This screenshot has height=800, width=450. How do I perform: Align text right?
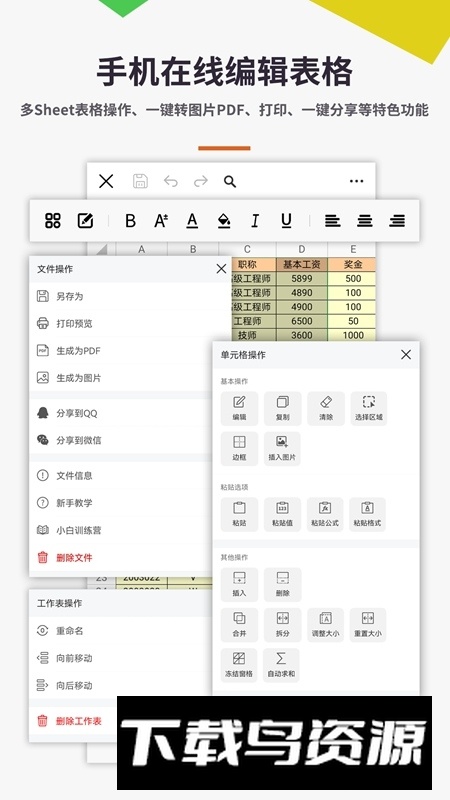[397, 220]
